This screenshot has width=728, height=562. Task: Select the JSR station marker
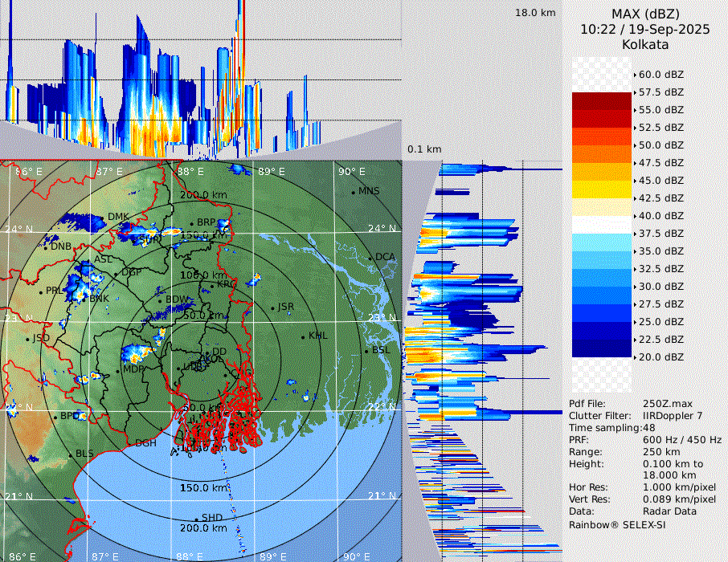tap(272, 307)
